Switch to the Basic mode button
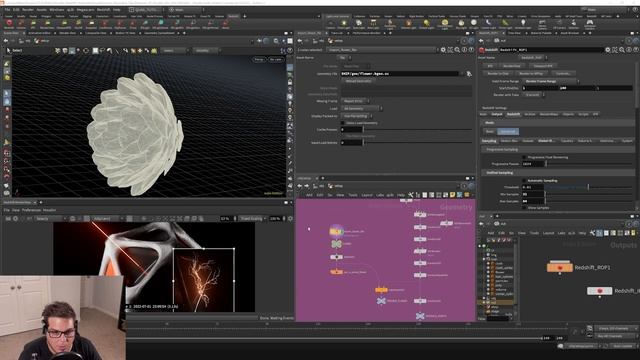The image size is (640, 360). tap(489, 131)
